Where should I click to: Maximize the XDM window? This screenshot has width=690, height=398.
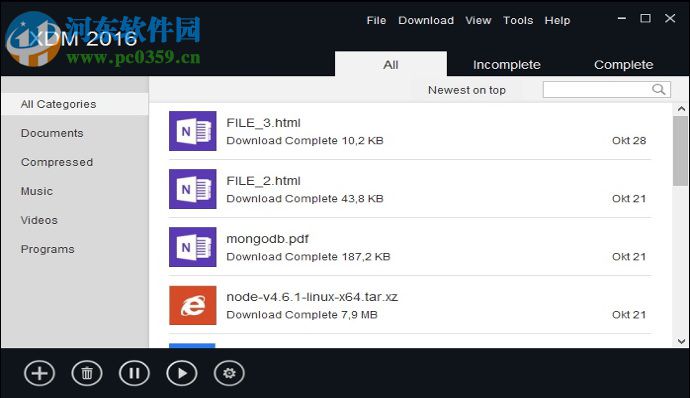[646, 18]
